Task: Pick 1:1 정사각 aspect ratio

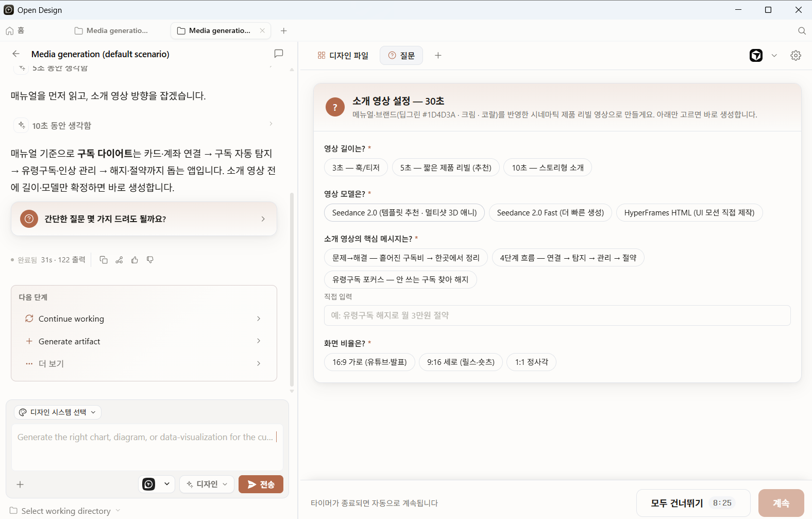Action: point(532,362)
